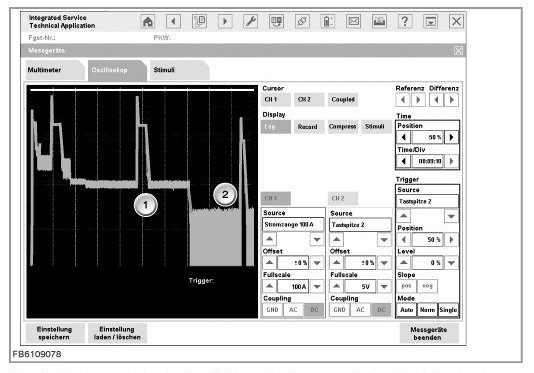Screen dimensions: 534x373
Task: Click Einstellung speichern button
Action: [x=54, y=333]
